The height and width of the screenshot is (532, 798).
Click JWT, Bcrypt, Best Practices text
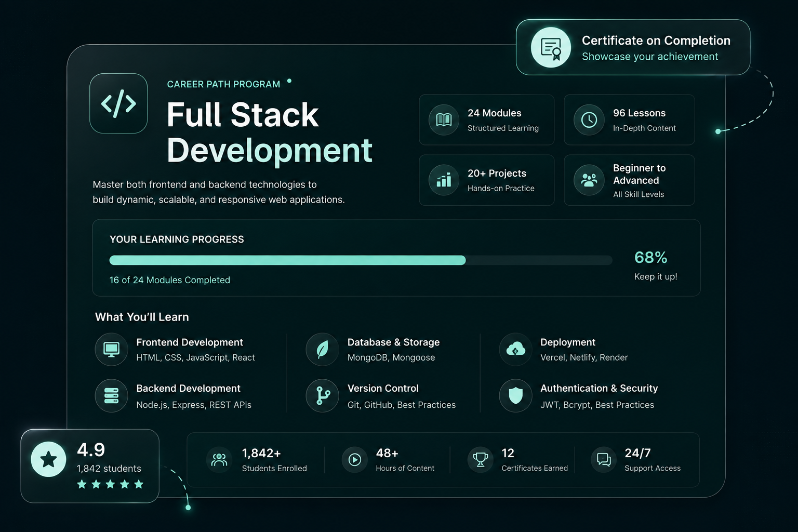pos(597,405)
